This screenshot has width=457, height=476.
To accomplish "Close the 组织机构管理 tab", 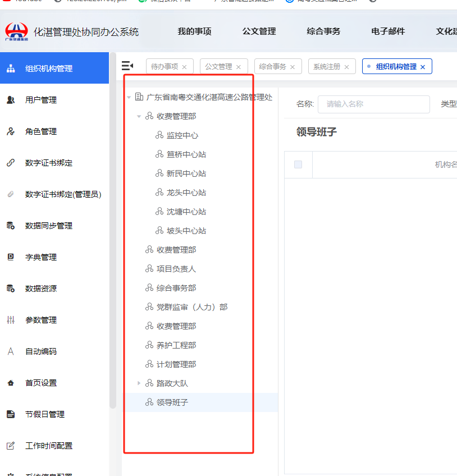I will [423, 67].
